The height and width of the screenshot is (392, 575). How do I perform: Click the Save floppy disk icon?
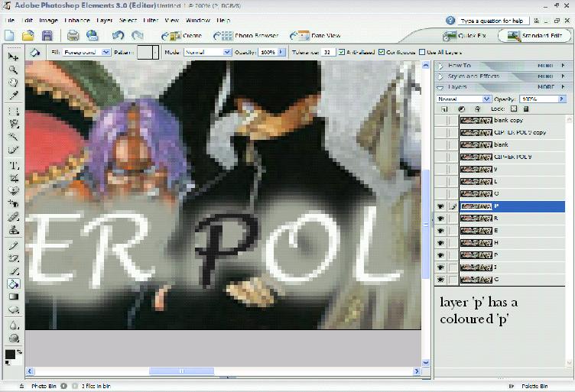click(x=47, y=36)
